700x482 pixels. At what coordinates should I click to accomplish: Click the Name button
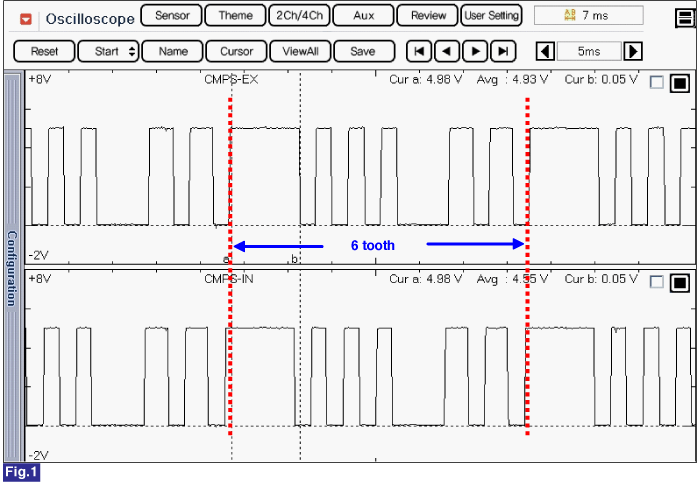point(173,51)
